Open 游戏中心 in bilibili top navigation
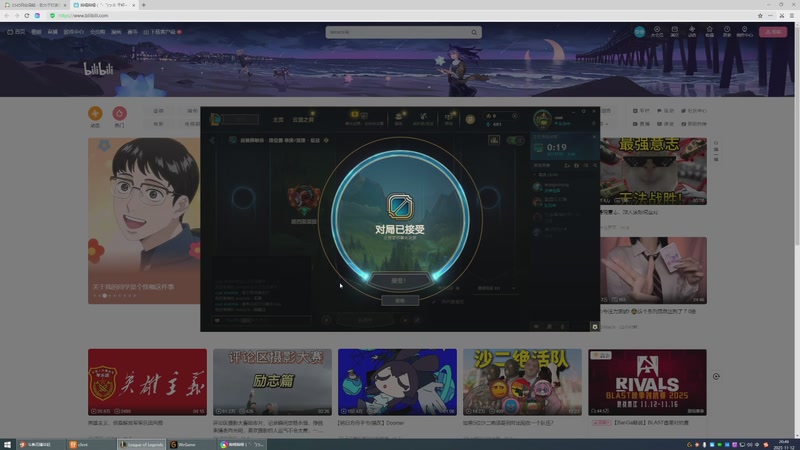 [73, 32]
